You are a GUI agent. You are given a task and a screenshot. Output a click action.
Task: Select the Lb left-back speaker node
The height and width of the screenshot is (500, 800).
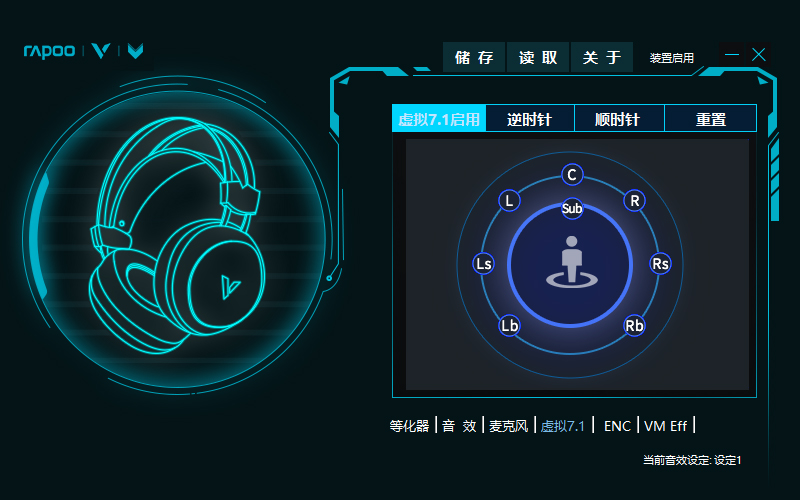509,326
